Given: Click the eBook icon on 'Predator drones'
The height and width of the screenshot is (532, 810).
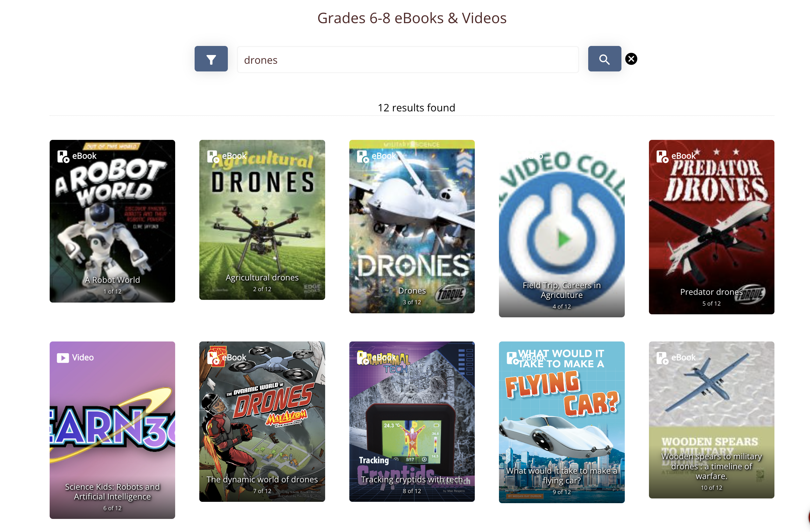Looking at the screenshot, I should 662,156.
